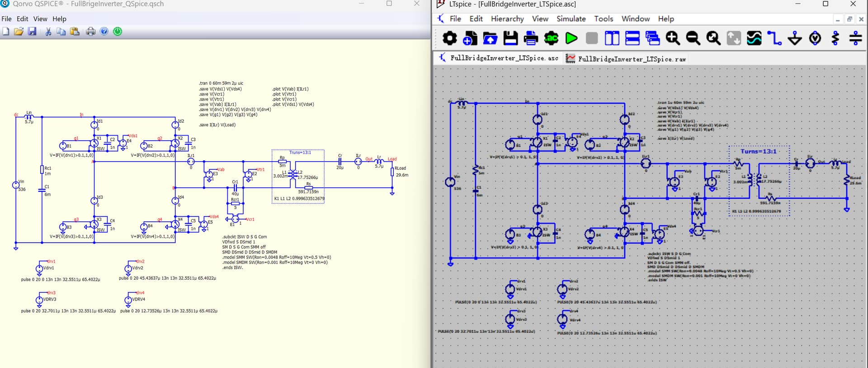Open the Hierarchy menu in LTspice

[507, 19]
